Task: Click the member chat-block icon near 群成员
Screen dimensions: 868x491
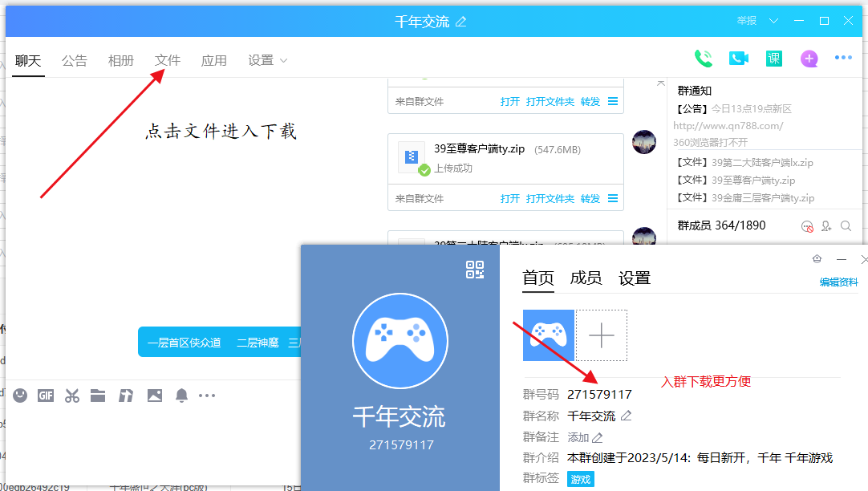Action: coord(807,226)
